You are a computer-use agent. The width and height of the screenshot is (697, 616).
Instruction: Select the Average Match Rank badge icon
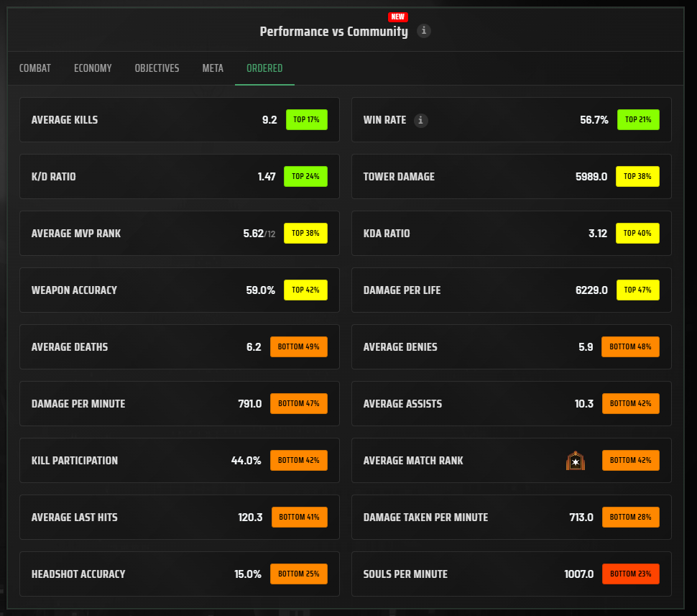[575, 460]
